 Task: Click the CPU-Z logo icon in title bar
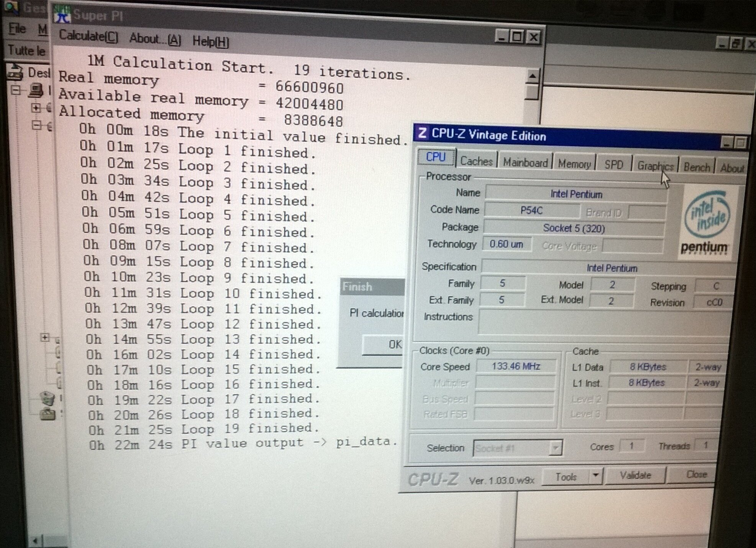click(x=422, y=133)
